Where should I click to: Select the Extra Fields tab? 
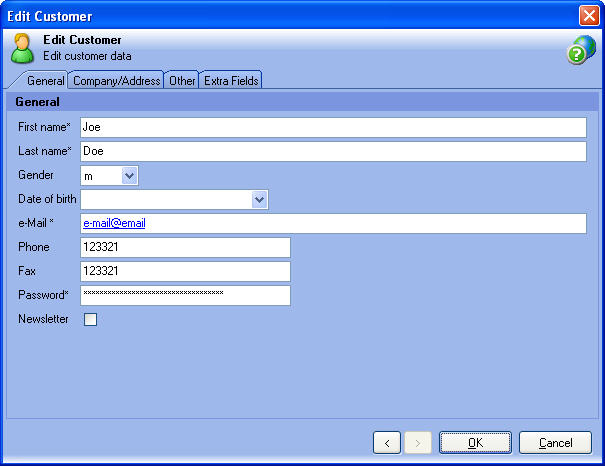[x=231, y=81]
